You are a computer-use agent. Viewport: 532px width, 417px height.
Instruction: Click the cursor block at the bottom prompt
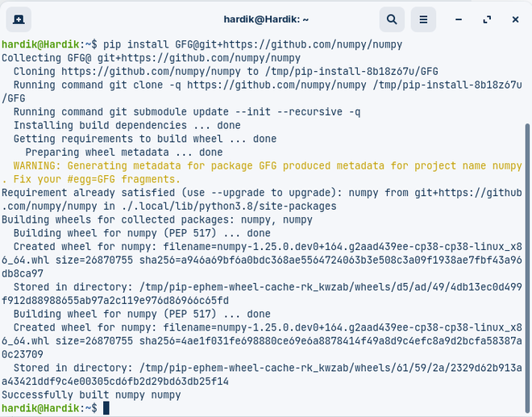click(106, 408)
